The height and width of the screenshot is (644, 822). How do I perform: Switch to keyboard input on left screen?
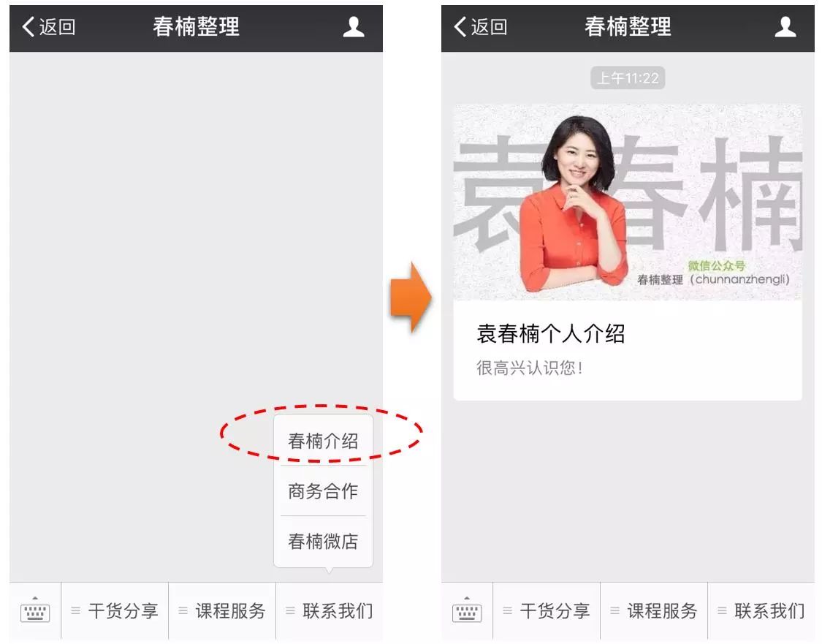[x=35, y=610]
